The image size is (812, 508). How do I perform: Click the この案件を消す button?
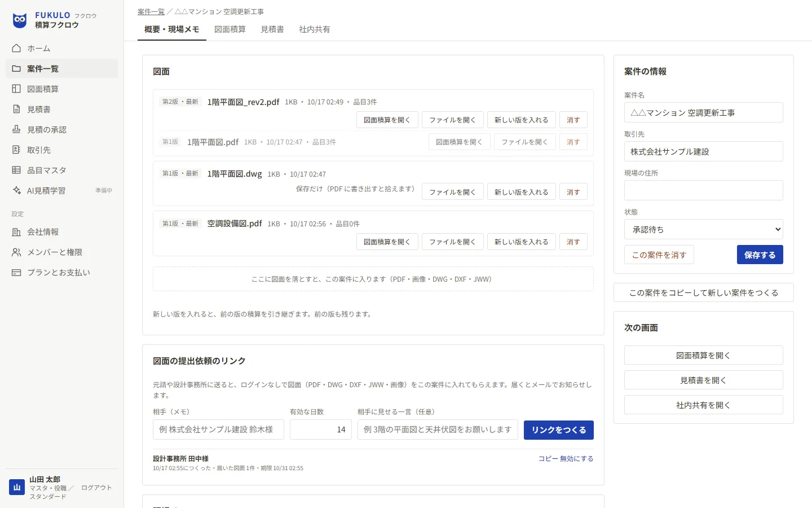pyautogui.click(x=659, y=255)
